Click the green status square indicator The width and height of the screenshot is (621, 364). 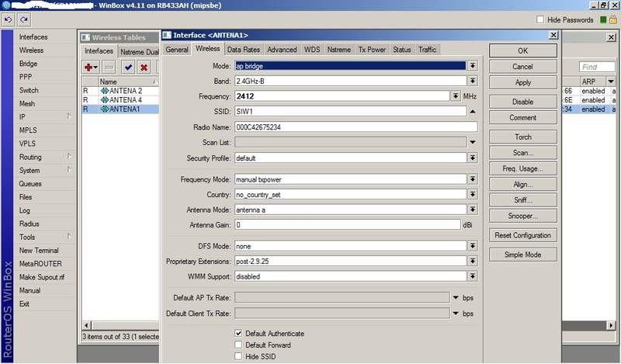(603, 20)
